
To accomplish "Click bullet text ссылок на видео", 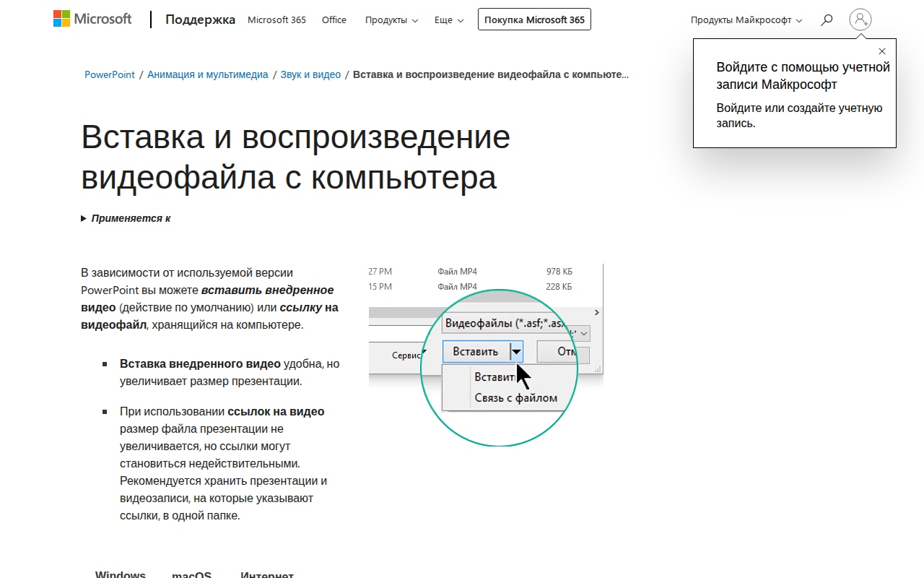I will pos(276,412).
